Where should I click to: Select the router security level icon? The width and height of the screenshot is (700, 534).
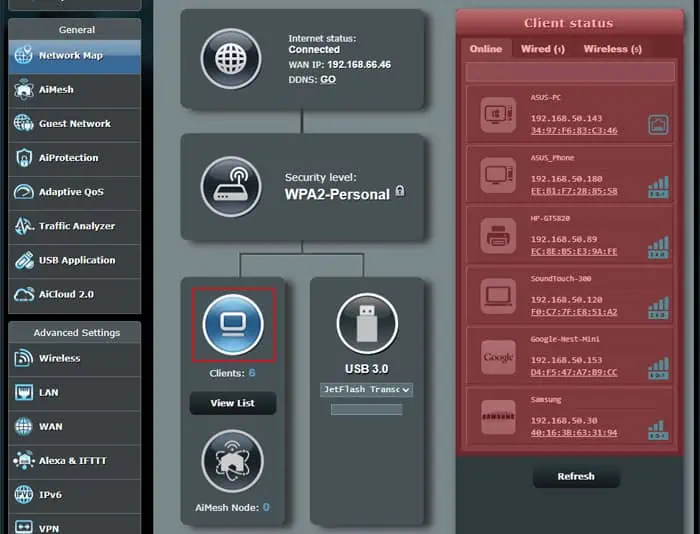coord(231,187)
